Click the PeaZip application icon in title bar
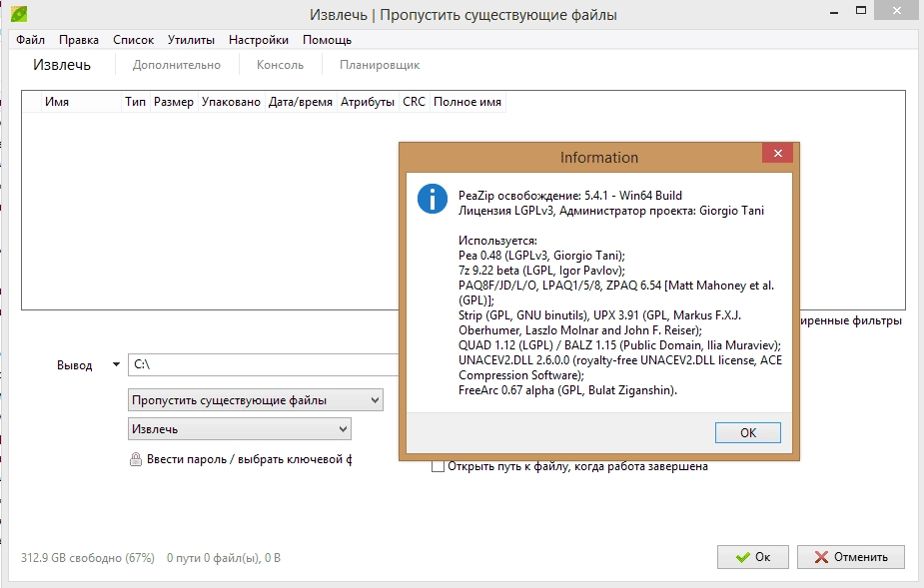This screenshot has width=924, height=588. (19, 13)
